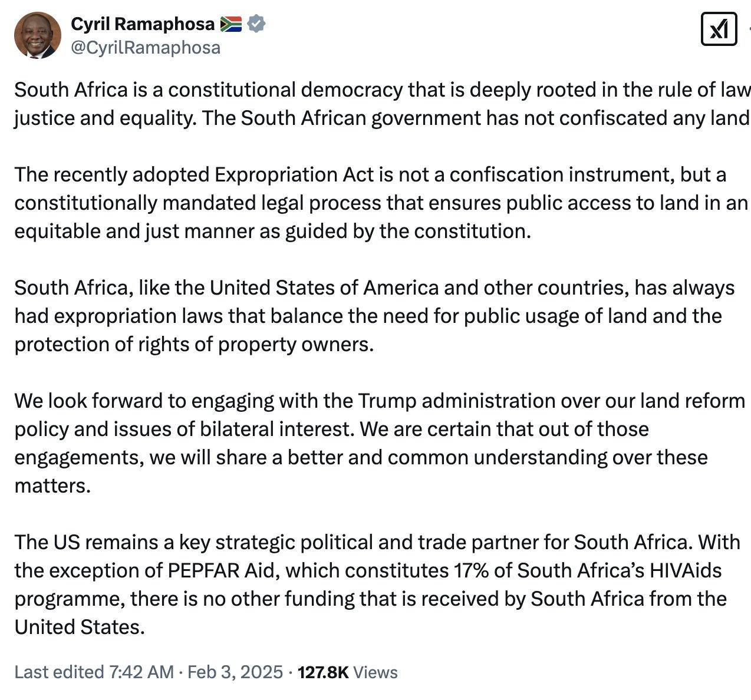Open Cyril Ramaphosa's profile photo
The image size is (751, 700).
click(x=37, y=35)
